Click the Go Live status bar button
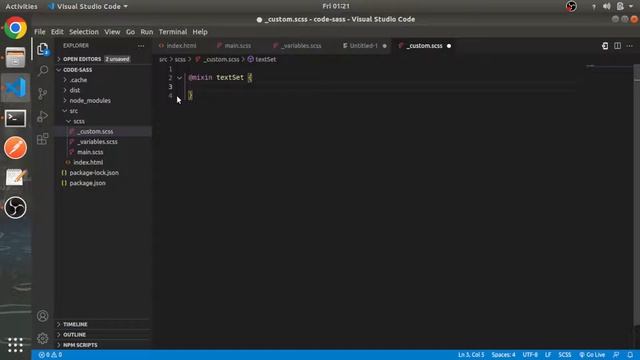 coord(592,355)
